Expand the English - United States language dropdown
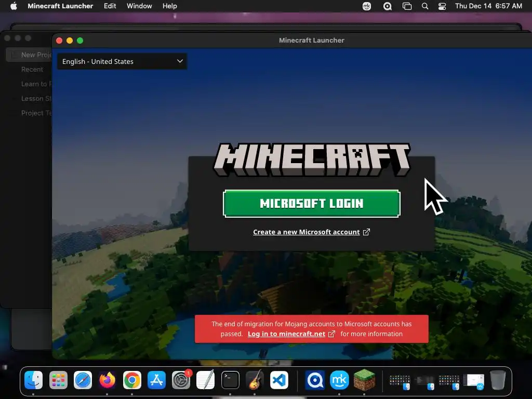This screenshot has width=532, height=399. click(x=122, y=61)
